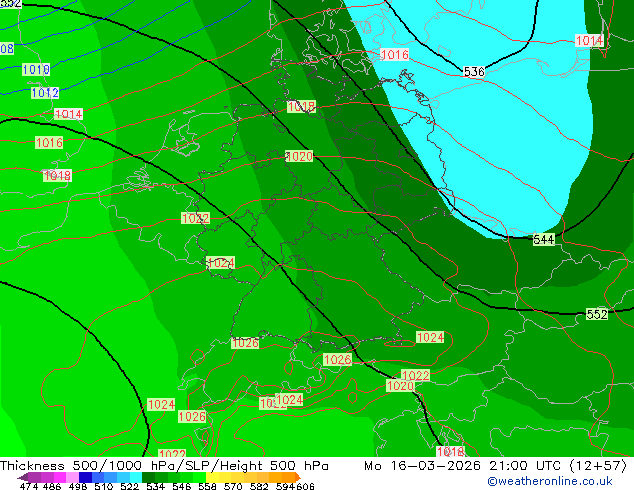Click the cyan swatch in the thickness legend
Image resolution: width=634 pixels, height=490 pixels.
point(136,477)
